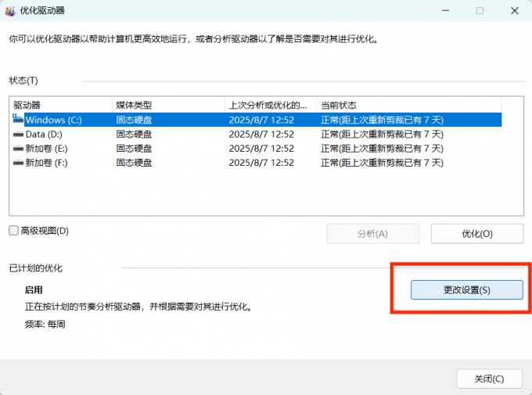Click 固态硬盘 in the Data (D:) row
The height and width of the screenshot is (395, 532).
tap(134, 135)
